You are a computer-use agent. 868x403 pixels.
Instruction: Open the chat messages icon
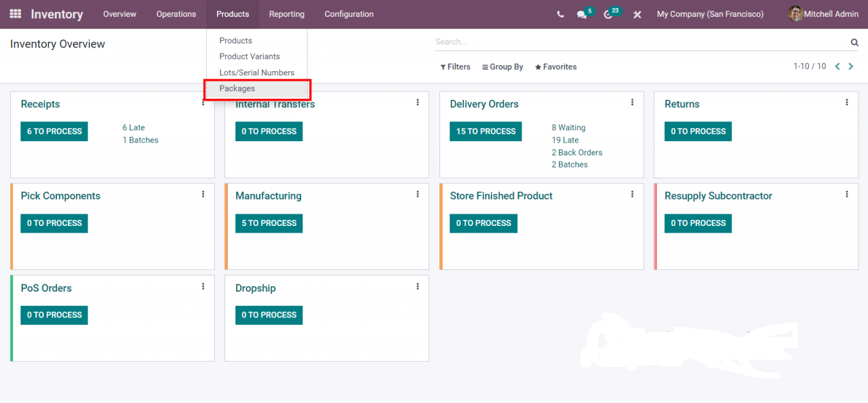point(582,14)
